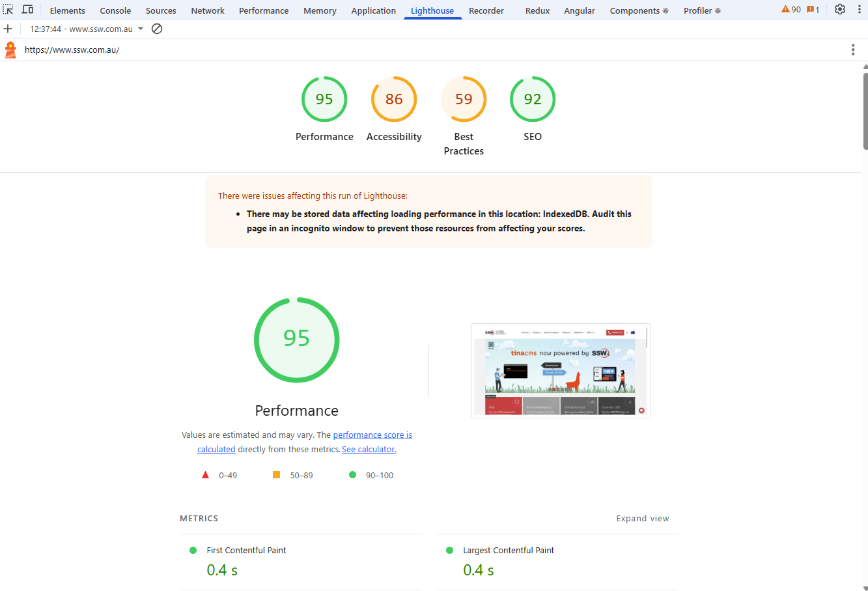Switch to the Network tab
The image size is (868, 591).
click(208, 10)
